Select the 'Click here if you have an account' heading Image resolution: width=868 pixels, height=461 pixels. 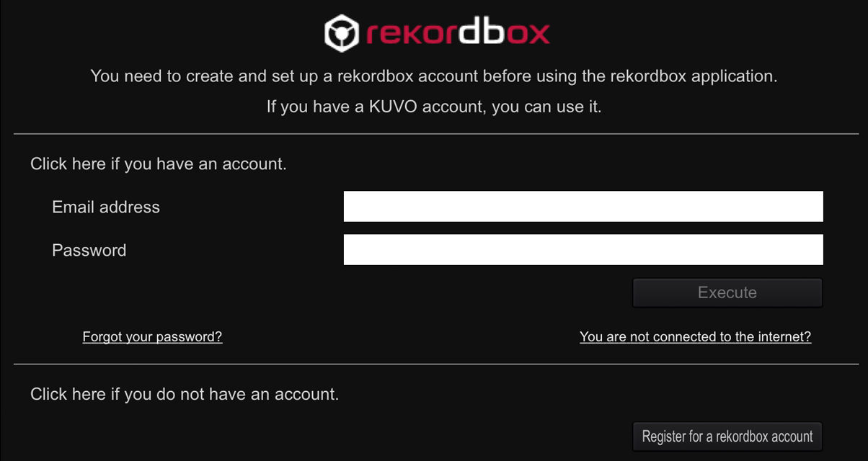[159, 164]
